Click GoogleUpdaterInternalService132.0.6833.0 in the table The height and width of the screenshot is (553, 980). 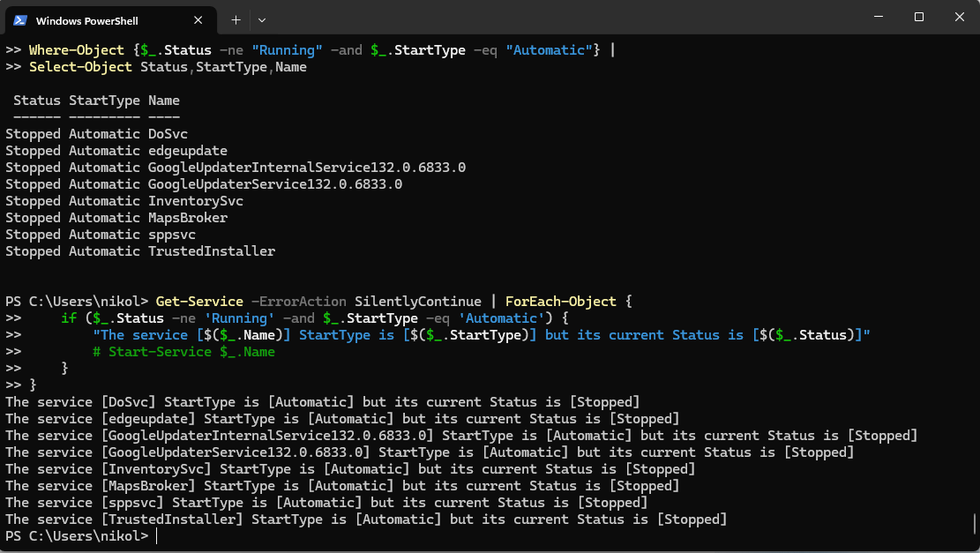307,168
